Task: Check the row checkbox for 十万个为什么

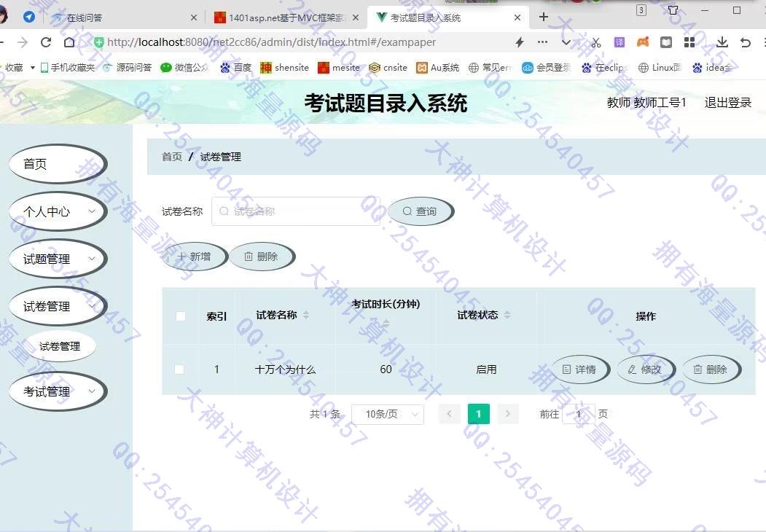Action: click(179, 369)
